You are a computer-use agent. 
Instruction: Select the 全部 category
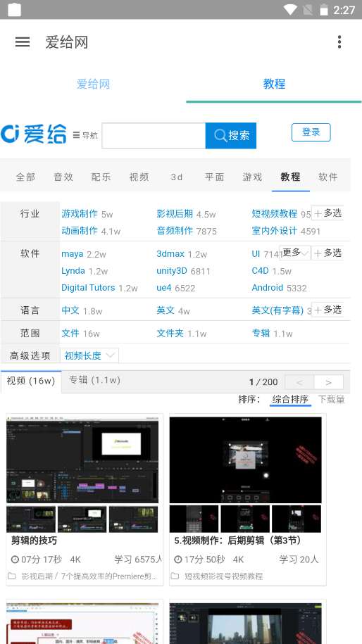pyautogui.click(x=25, y=177)
